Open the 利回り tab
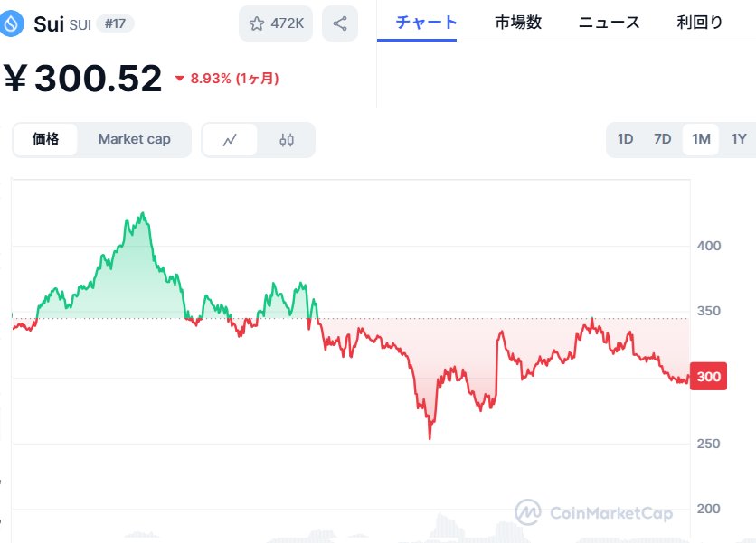The image size is (756, 543). click(x=700, y=23)
